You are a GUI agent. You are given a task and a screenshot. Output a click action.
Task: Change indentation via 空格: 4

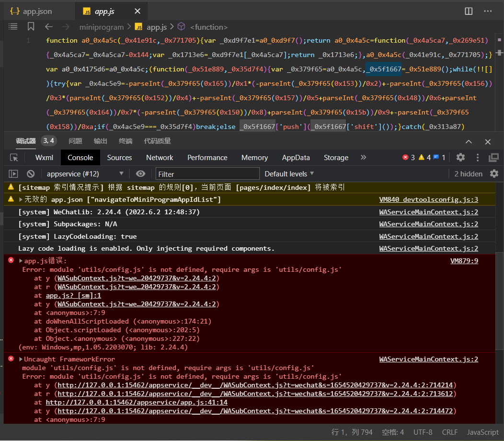tap(393, 432)
